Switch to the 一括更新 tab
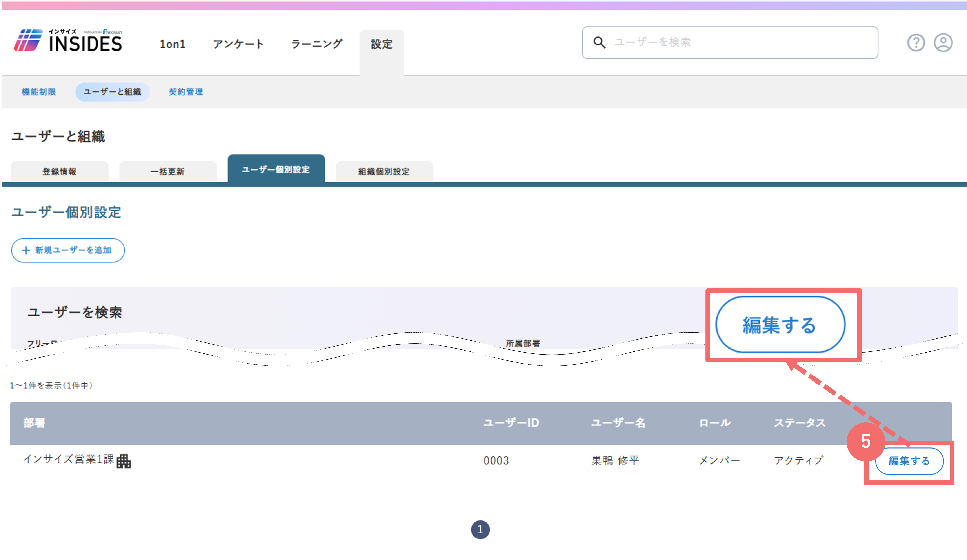Image resolution: width=967 pixels, height=560 pixels. pyautogui.click(x=168, y=172)
